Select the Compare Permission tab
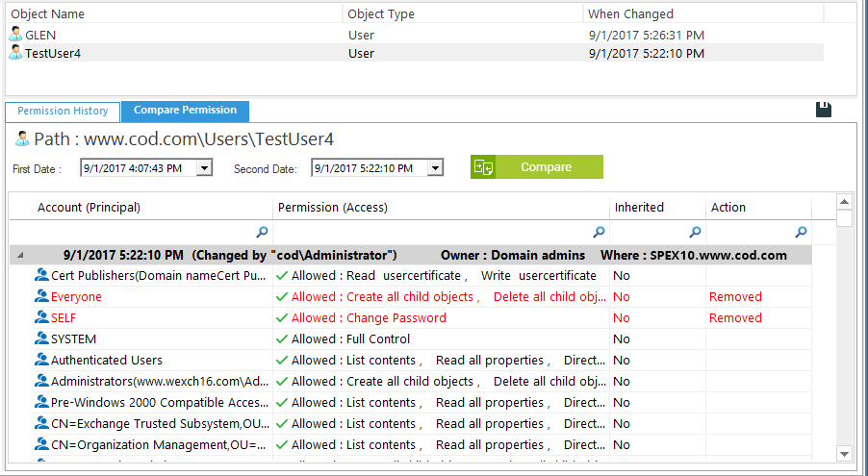This screenshot has height=476, width=868. pyautogui.click(x=185, y=111)
